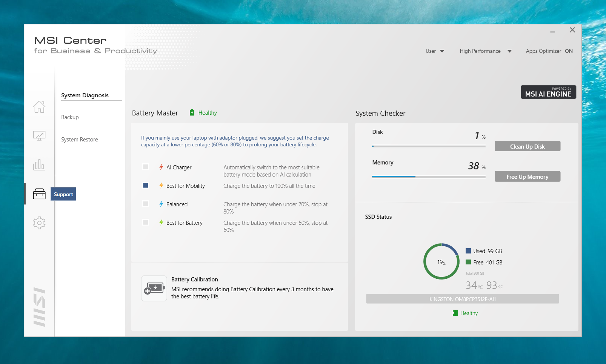
Task: Open the monitor chart icon in the sidebar
Action: click(x=39, y=136)
